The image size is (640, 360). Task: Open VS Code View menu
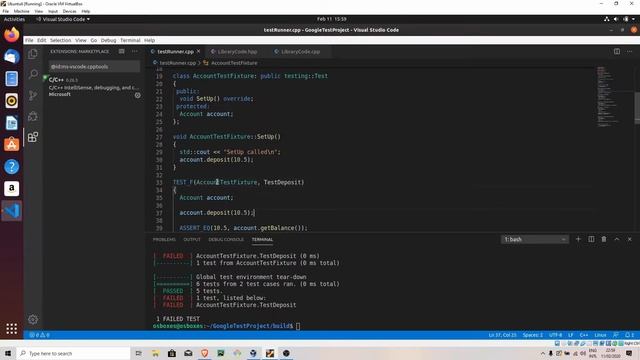[81, 40]
